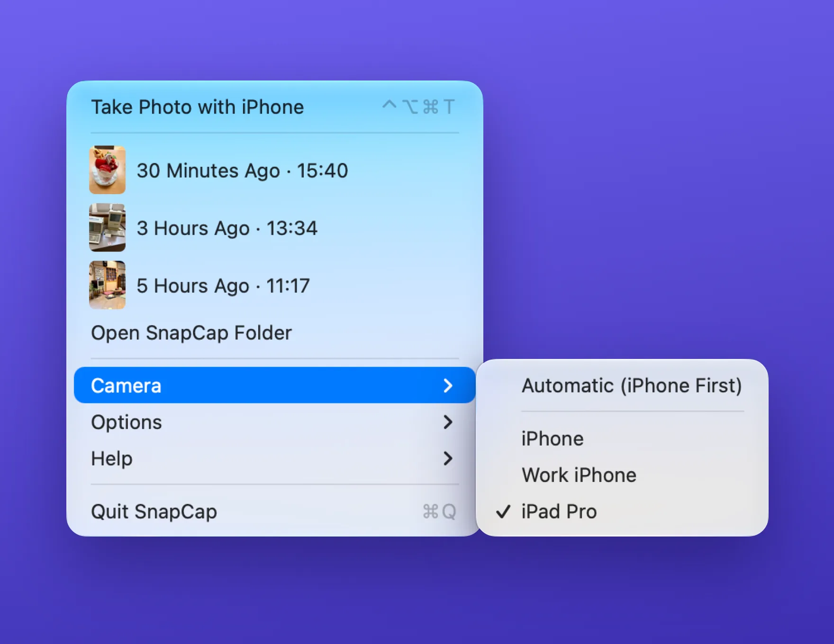Open SnapCap Folder
Viewport: 834px width, 644px height.
click(x=274, y=333)
